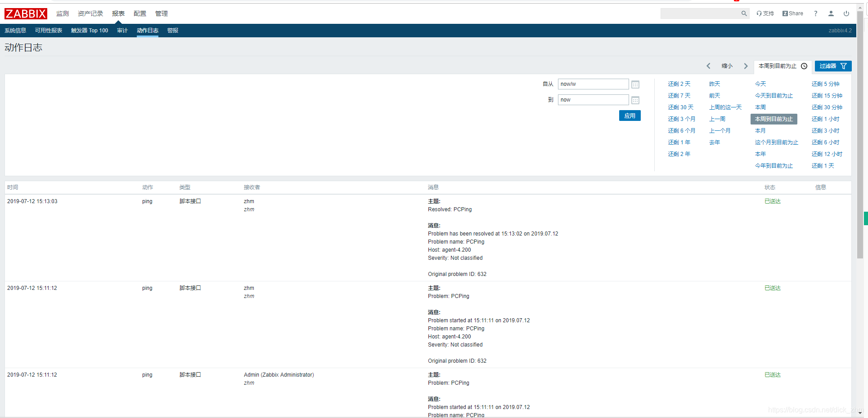Select 还剩 7 天 time range
Viewport: 868px width, 418px height.
click(679, 96)
